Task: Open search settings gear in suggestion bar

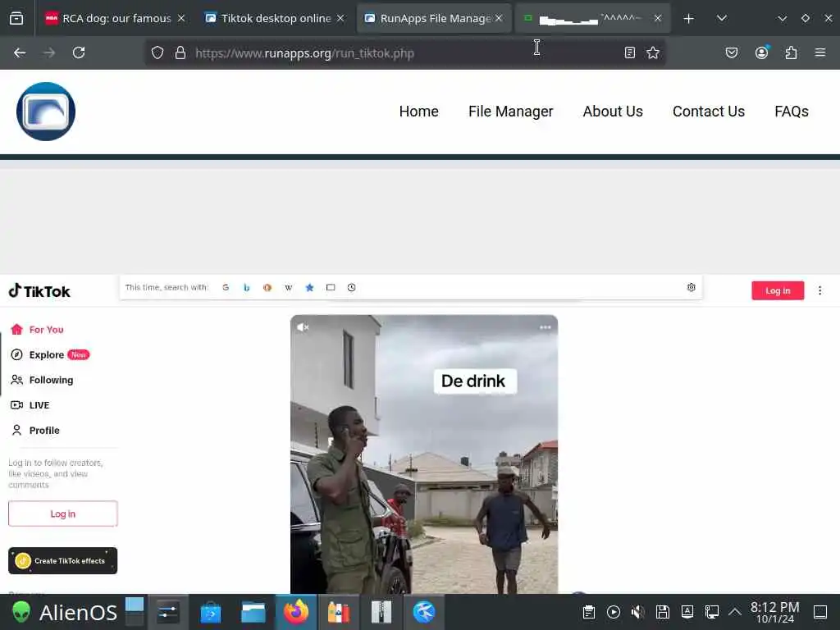Action: (x=691, y=288)
